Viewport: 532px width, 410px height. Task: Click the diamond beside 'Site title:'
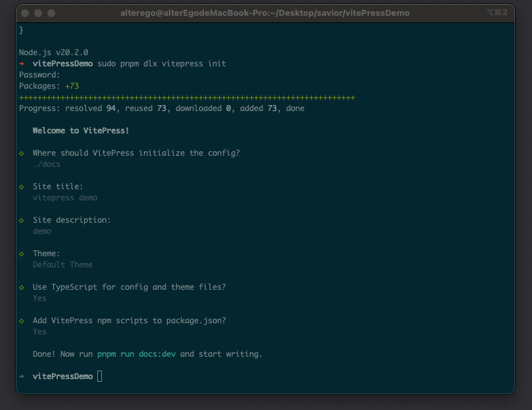[22, 187]
